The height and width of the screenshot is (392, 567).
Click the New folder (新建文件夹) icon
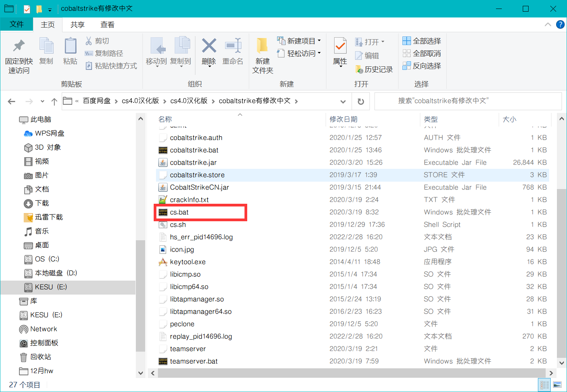pyautogui.click(x=262, y=46)
